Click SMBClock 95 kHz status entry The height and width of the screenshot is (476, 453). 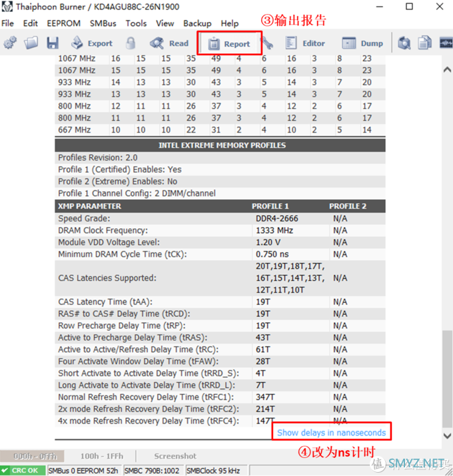(216, 470)
